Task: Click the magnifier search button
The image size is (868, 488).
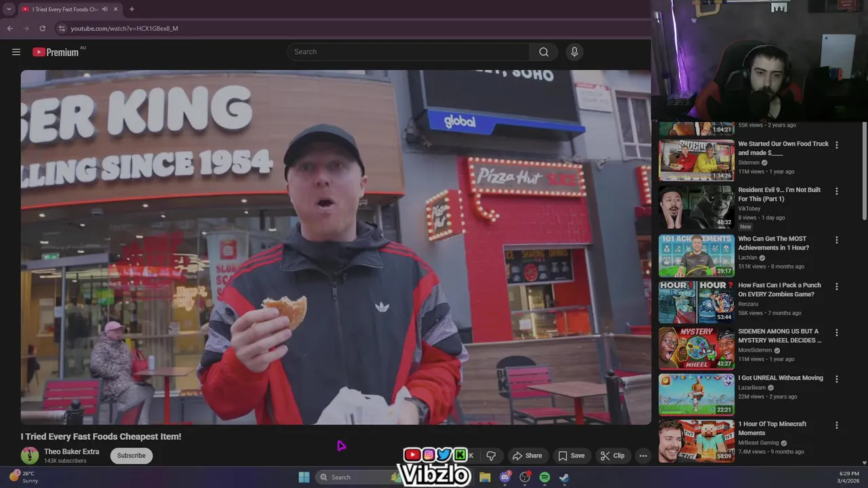Action: [544, 52]
